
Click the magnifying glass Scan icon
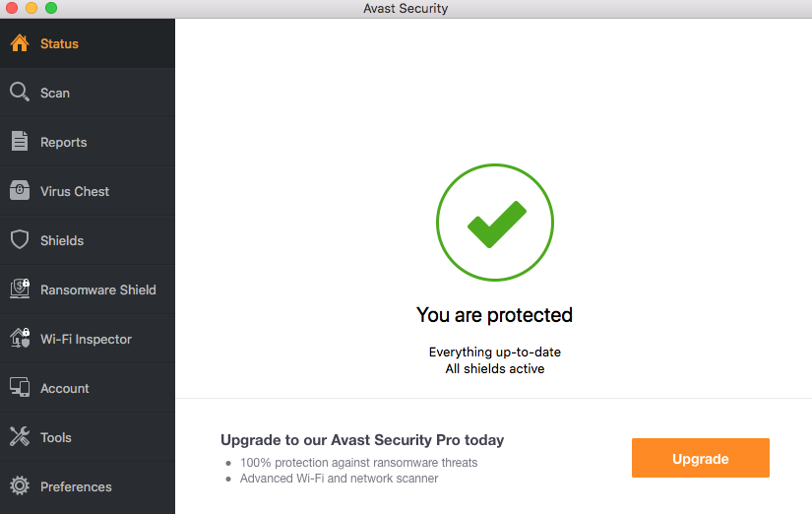click(20, 93)
